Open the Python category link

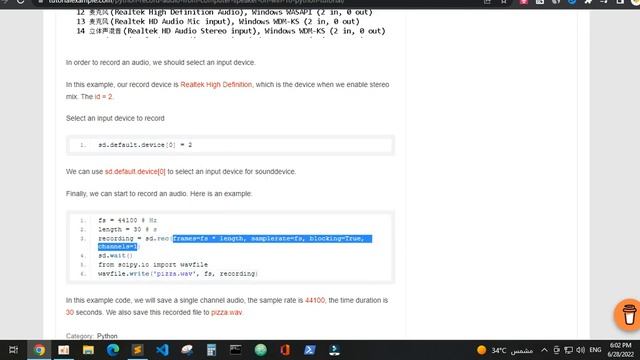[107, 336]
